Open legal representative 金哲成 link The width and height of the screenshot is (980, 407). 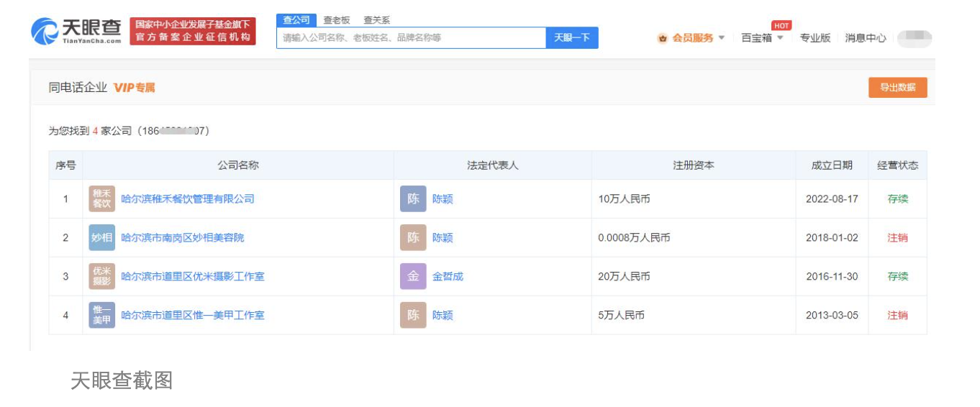click(x=448, y=277)
